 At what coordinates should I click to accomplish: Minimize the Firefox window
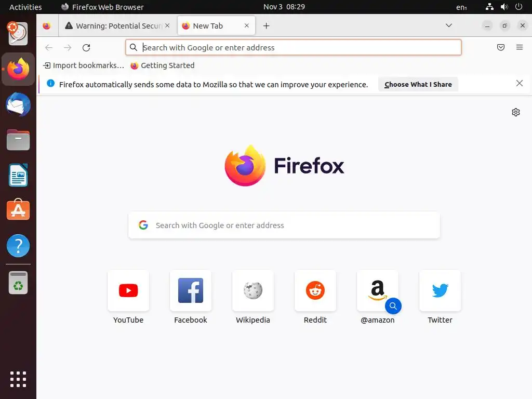coord(487,26)
